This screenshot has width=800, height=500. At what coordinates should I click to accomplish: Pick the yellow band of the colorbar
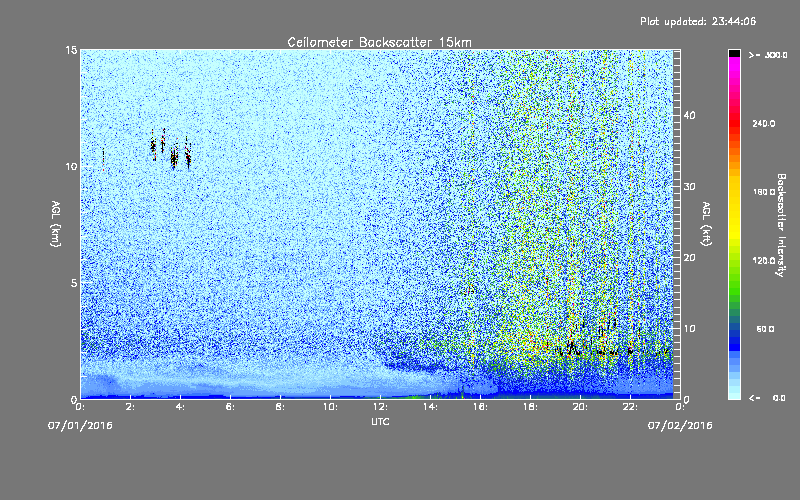point(734,209)
